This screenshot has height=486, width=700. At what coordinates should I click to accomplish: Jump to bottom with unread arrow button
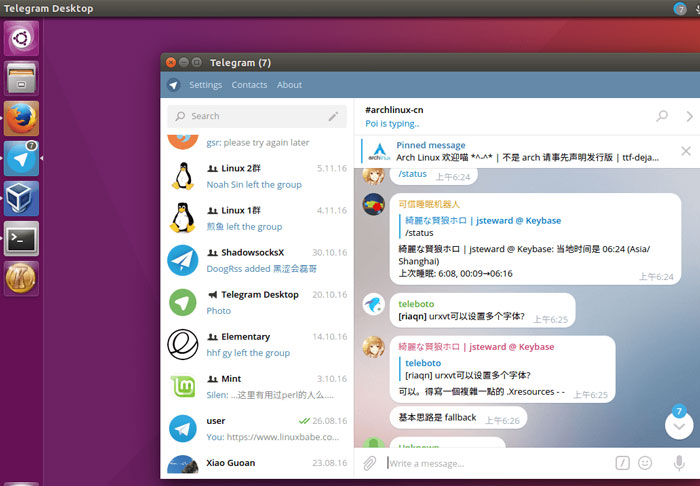point(679,426)
